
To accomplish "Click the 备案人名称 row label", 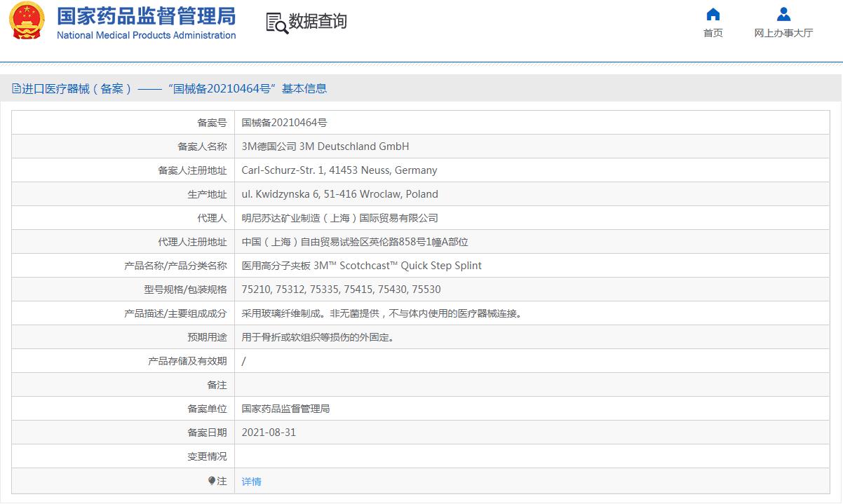I will point(203,147).
